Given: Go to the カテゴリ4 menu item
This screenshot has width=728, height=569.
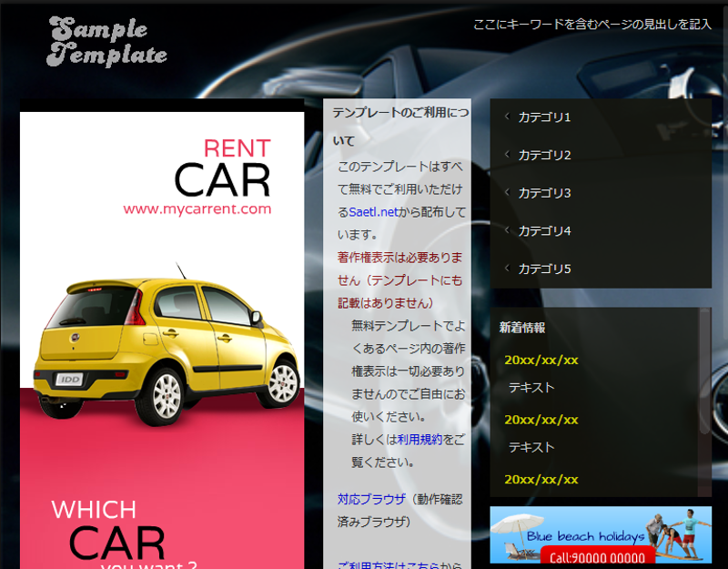Looking at the screenshot, I should click(544, 231).
